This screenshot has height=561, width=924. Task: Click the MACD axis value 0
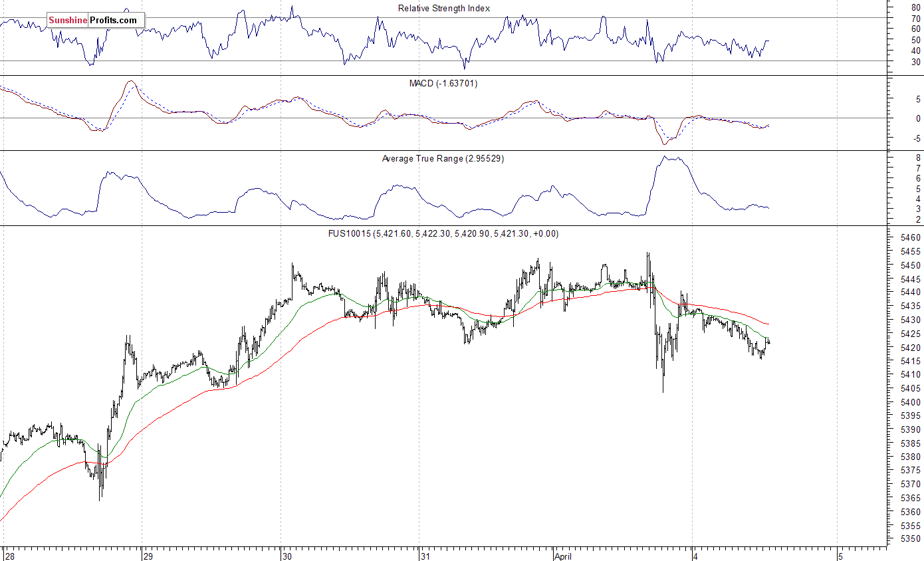pos(918,118)
